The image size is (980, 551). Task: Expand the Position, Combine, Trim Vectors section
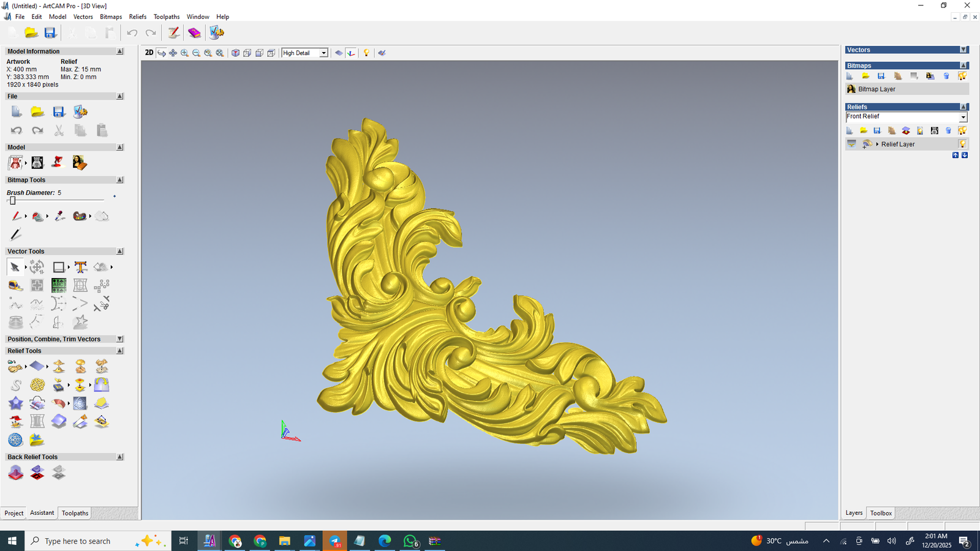(119, 339)
